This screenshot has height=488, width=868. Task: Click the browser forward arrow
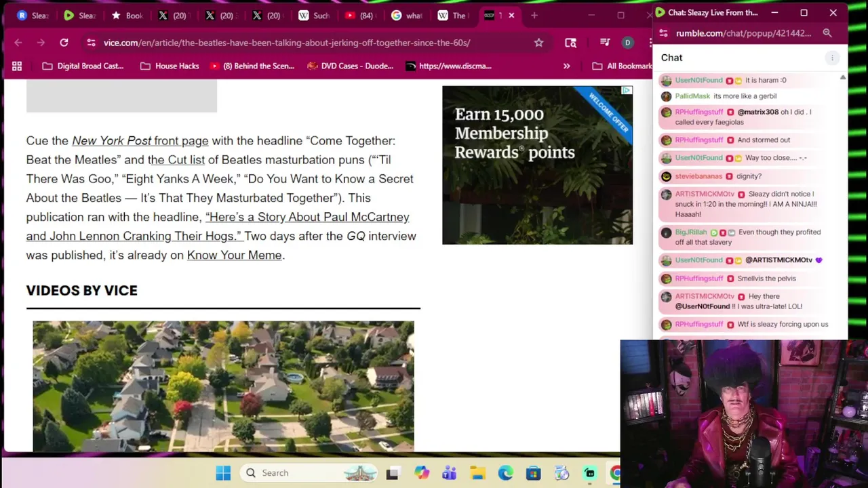click(x=41, y=43)
